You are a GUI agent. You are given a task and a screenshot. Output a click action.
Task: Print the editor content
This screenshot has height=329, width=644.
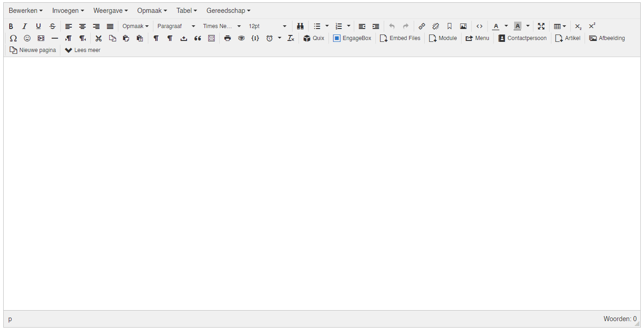tap(228, 38)
